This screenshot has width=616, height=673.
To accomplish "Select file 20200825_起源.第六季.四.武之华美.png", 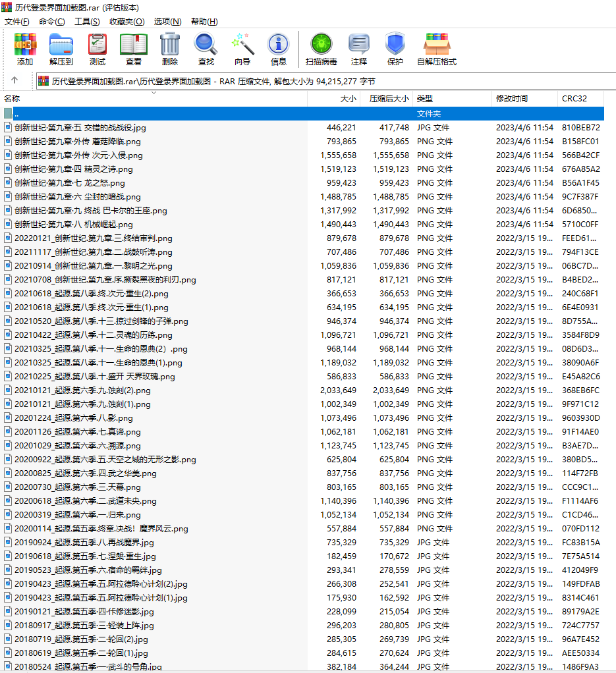I will point(86,473).
